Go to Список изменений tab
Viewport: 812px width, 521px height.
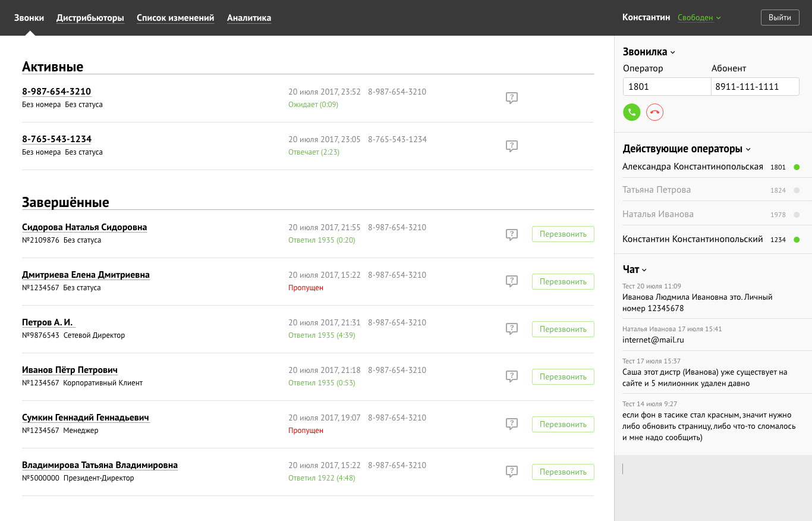point(175,18)
